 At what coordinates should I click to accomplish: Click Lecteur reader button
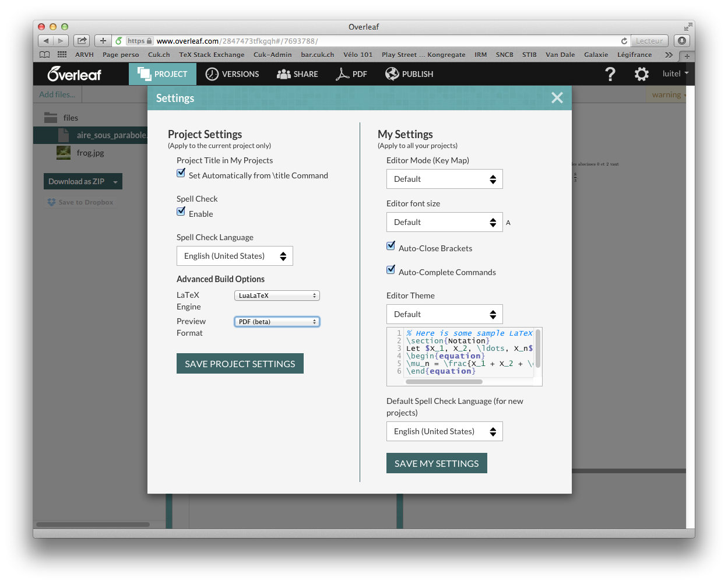click(x=649, y=41)
